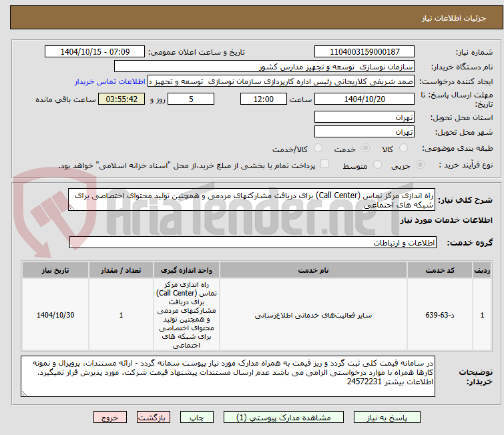
Task: Click the need date cell 1404/10/30
Action: tap(55, 315)
